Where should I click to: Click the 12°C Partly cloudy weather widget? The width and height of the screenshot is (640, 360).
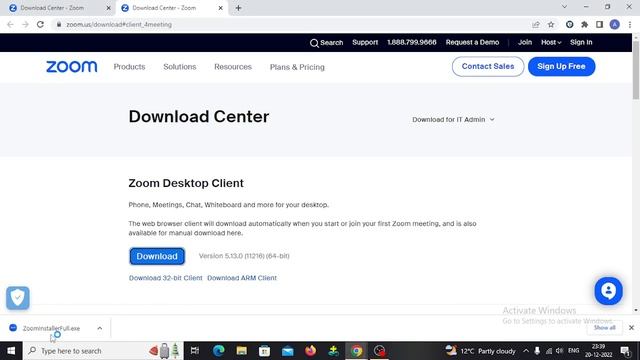click(481, 351)
